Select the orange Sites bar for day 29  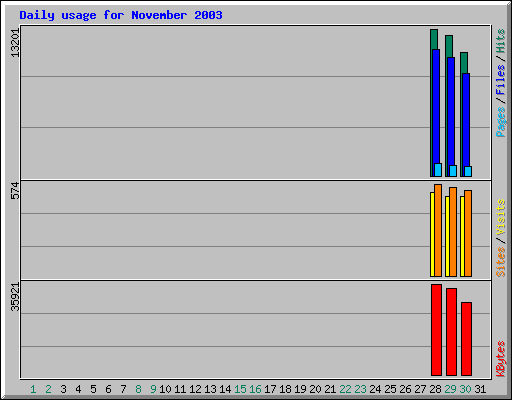(x=453, y=232)
